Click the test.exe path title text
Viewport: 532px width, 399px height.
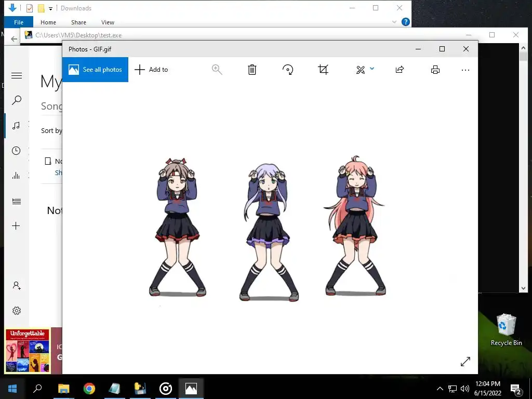(x=78, y=35)
